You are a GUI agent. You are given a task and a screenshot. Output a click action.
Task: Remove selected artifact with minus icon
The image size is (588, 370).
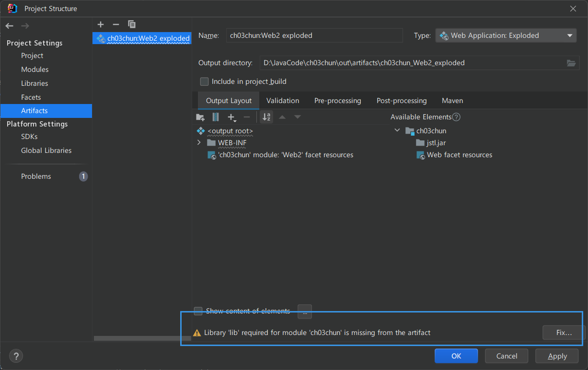(116, 24)
